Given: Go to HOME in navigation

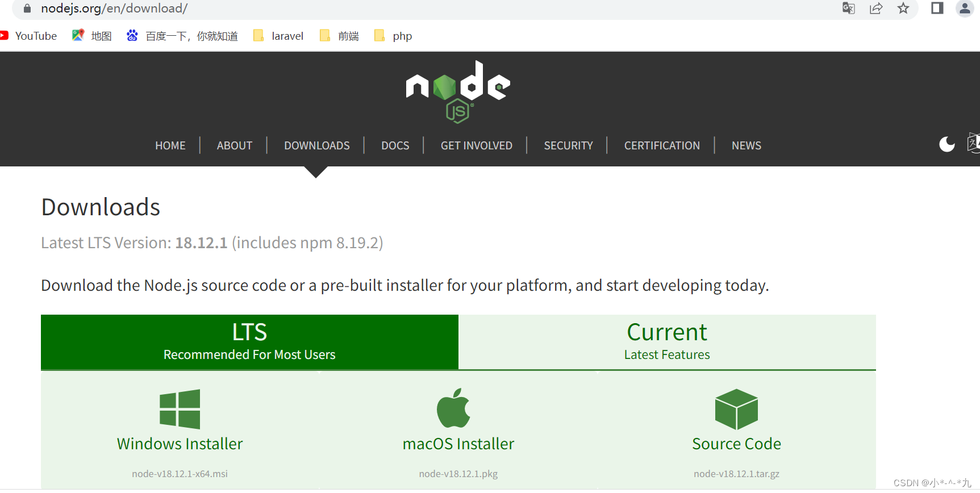Looking at the screenshot, I should [x=170, y=145].
